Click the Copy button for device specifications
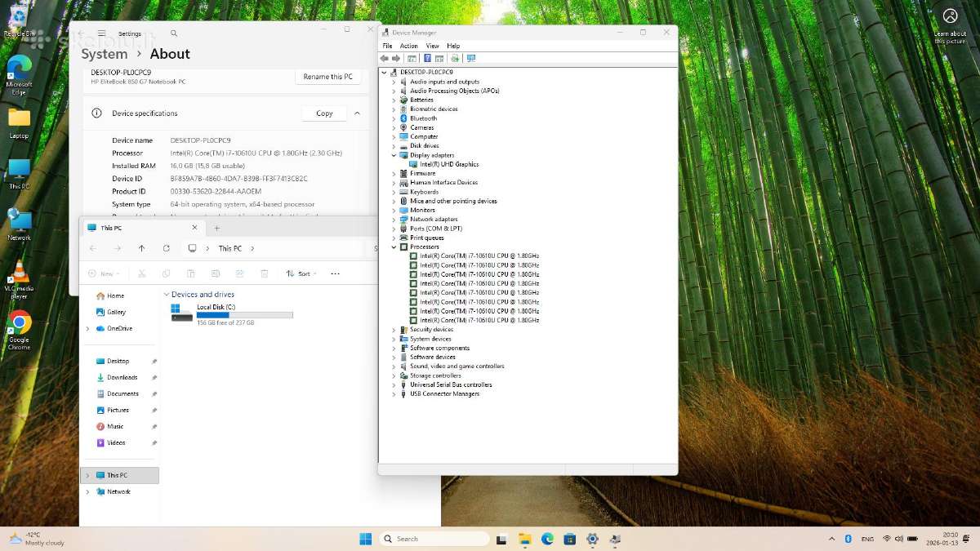The image size is (980, 551). coord(324,113)
